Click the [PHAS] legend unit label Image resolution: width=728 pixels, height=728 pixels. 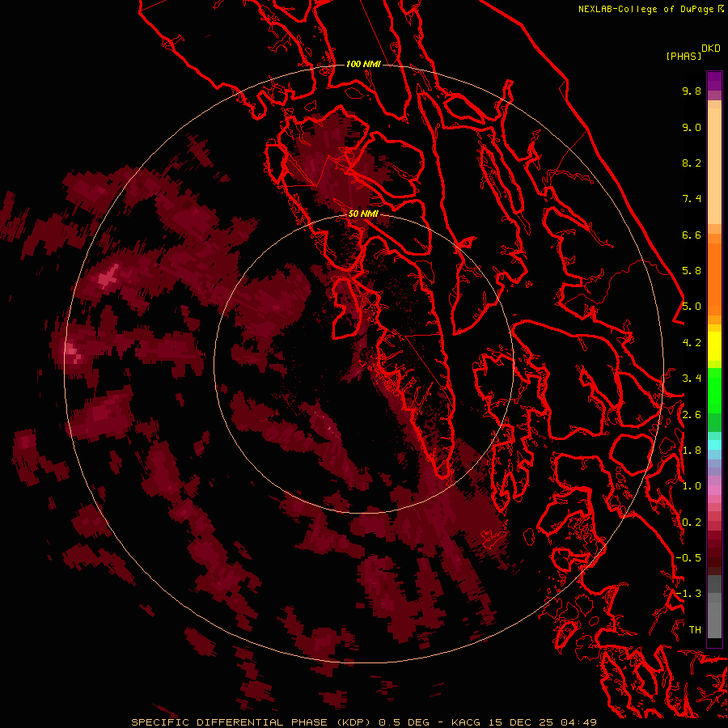[x=684, y=56]
